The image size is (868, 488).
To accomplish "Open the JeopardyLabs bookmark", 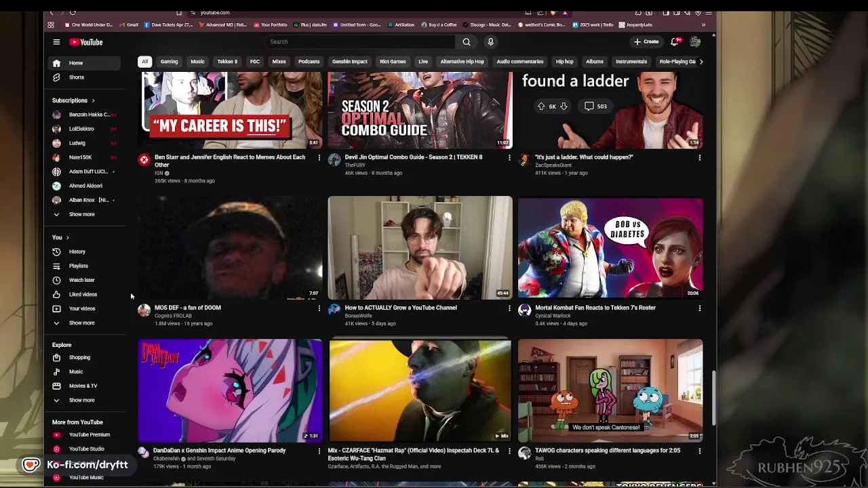I will [635, 25].
